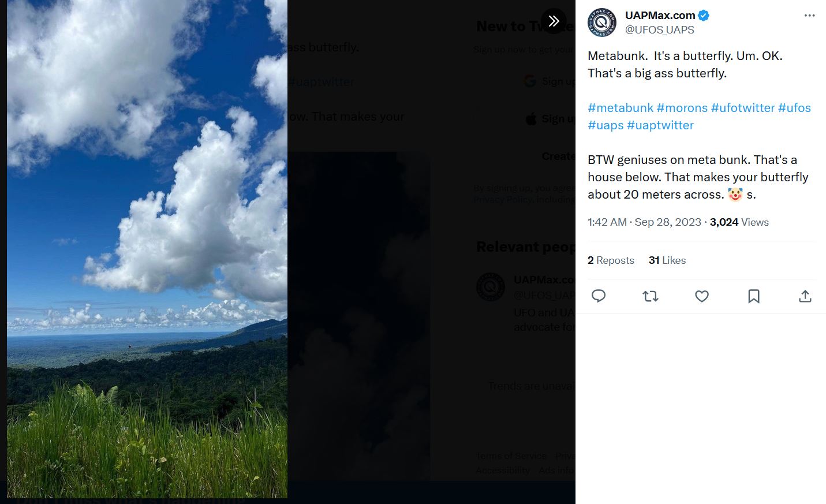Like the tweet with the heart icon
Screen dimensions: 826x504
click(702, 296)
